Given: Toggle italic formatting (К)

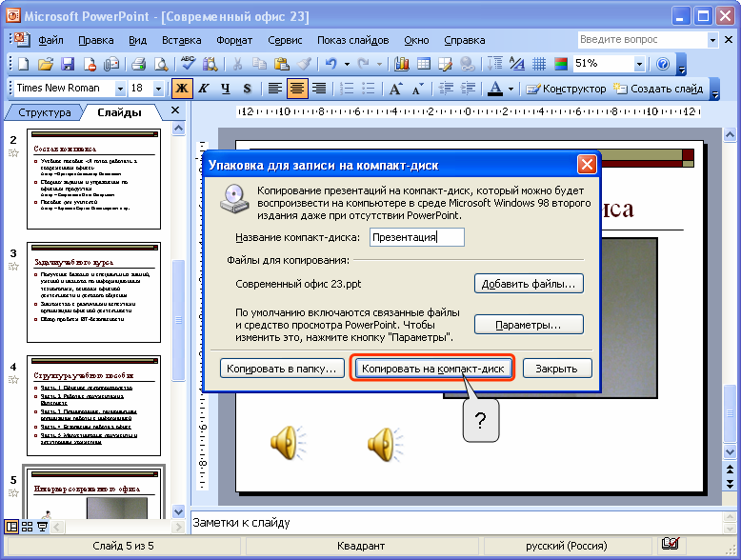Looking at the screenshot, I should (x=204, y=89).
